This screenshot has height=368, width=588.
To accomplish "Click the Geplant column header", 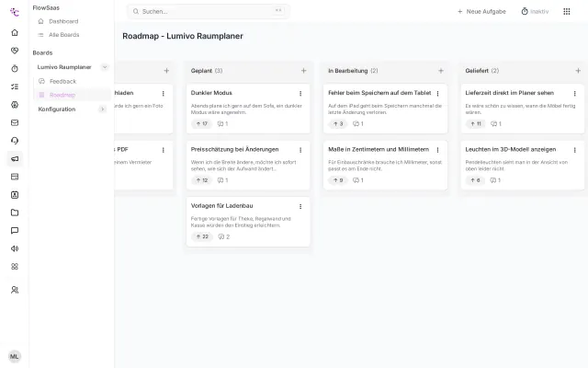I will (x=207, y=71).
